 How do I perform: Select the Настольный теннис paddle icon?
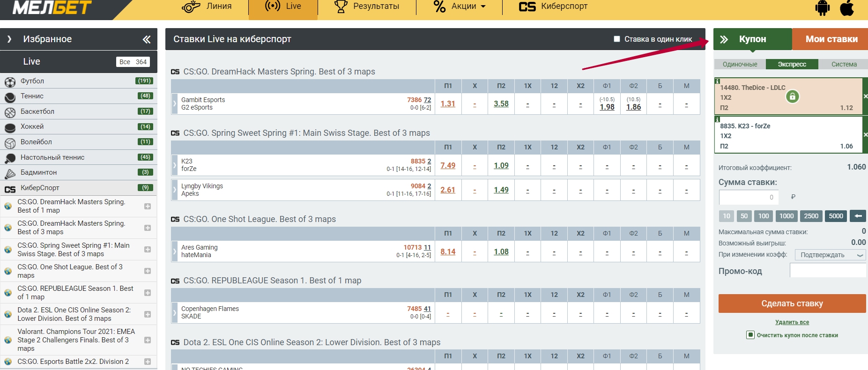click(10, 158)
